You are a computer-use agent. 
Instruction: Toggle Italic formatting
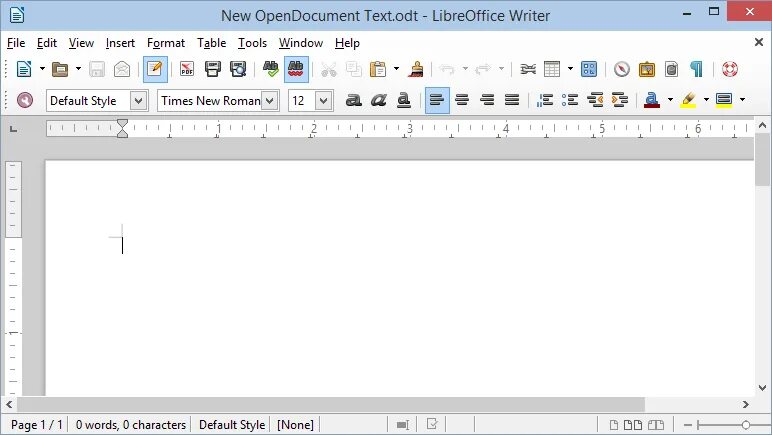click(x=379, y=100)
